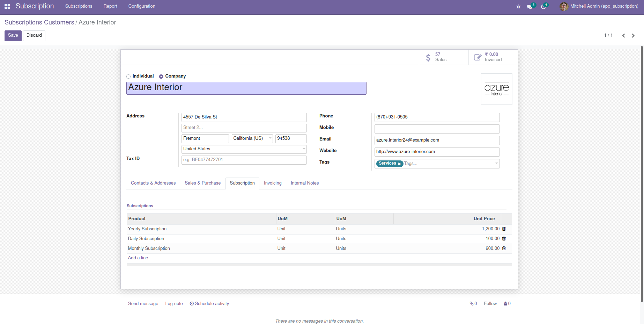Screen dimensions: 644x324
Task: Click the horizontal scrollbar under subscriptions table
Action: click(319, 265)
